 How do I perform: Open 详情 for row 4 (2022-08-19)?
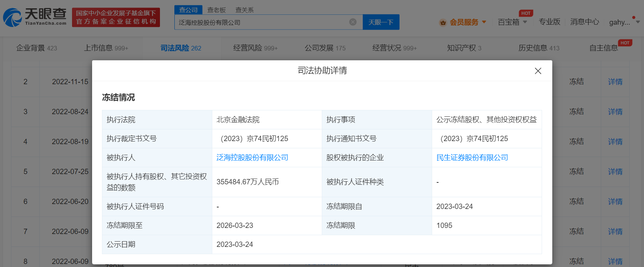(615, 141)
